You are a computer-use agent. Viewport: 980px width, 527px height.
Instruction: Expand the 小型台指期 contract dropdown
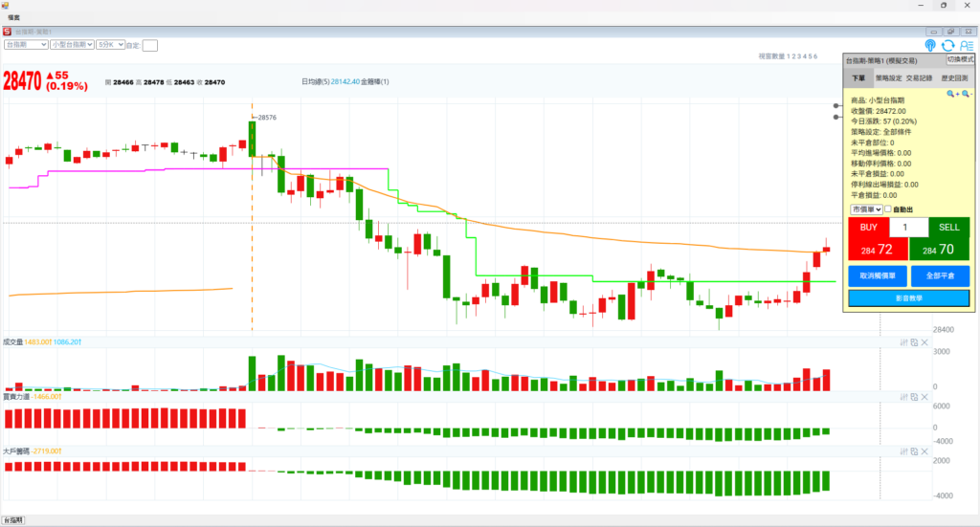tap(72, 44)
